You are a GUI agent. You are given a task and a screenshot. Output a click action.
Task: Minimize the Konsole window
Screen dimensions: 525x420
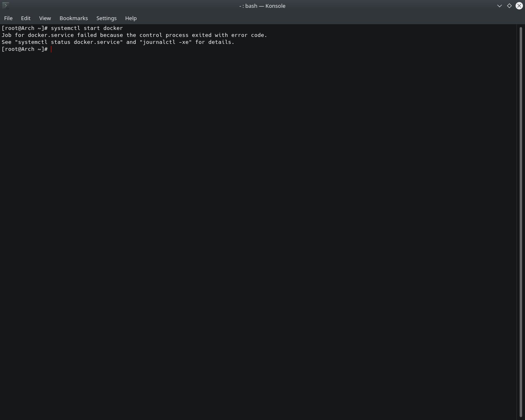click(x=500, y=6)
